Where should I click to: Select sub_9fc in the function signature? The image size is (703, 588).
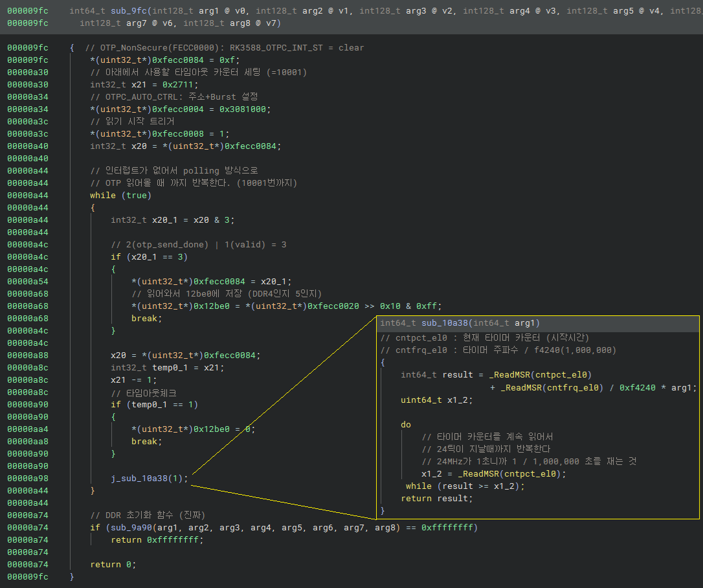(x=128, y=11)
